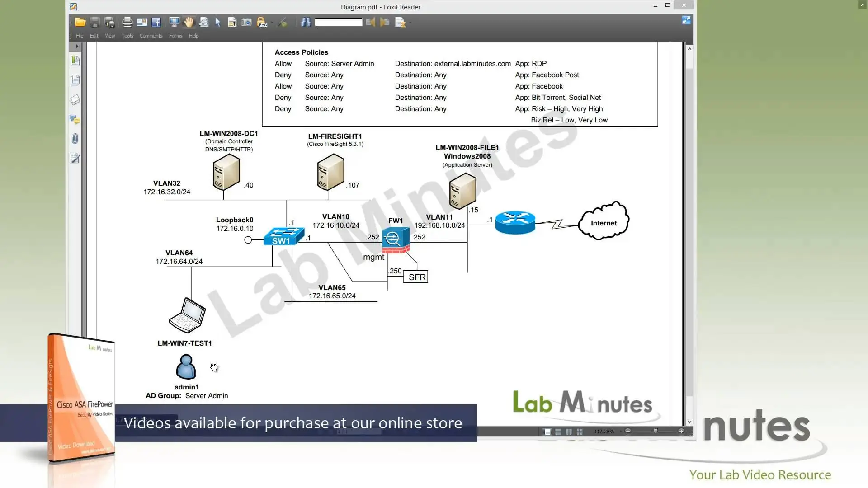Click the Find Previous arrow icon

(x=370, y=22)
